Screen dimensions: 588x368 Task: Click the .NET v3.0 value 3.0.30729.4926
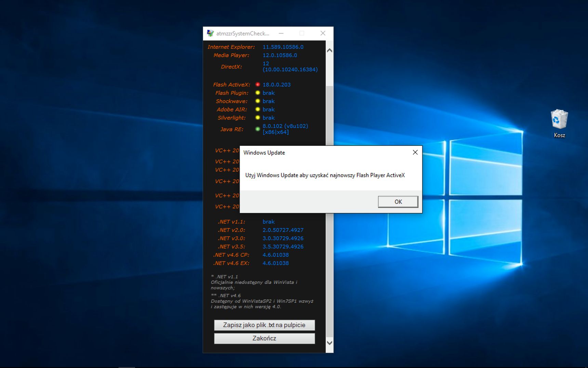pos(283,238)
